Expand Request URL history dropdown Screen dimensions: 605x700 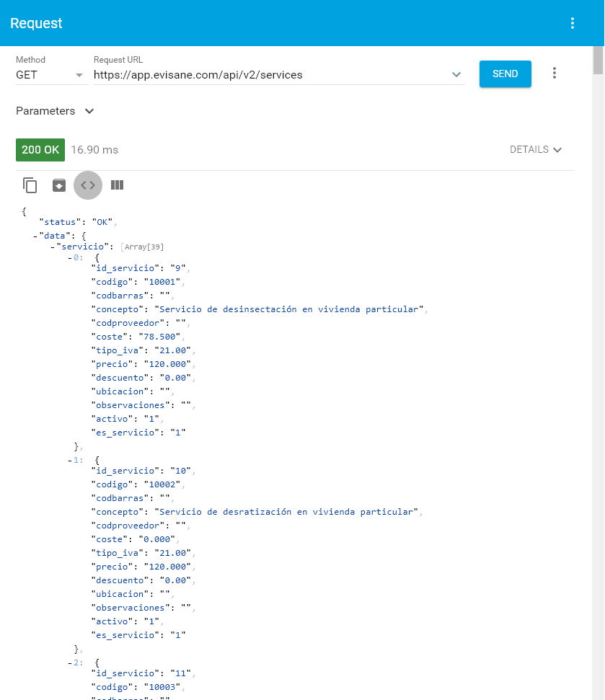pyautogui.click(x=456, y=75)
